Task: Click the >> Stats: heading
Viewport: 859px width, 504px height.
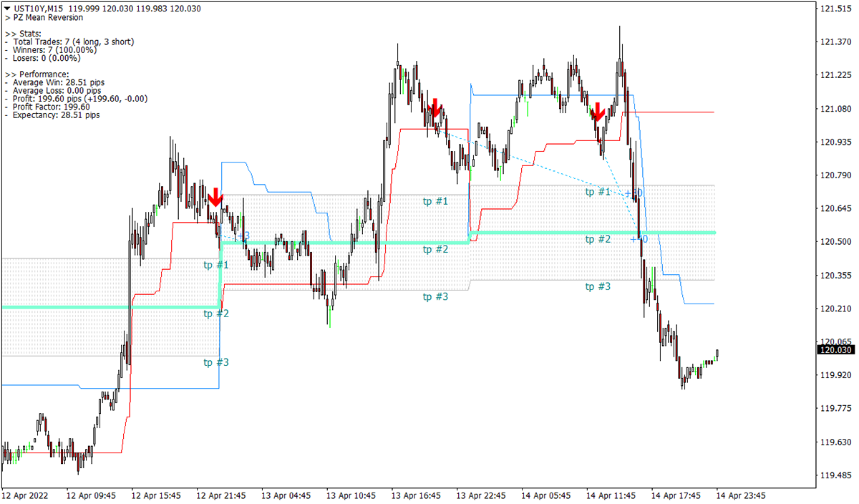Action: (23, 34)
